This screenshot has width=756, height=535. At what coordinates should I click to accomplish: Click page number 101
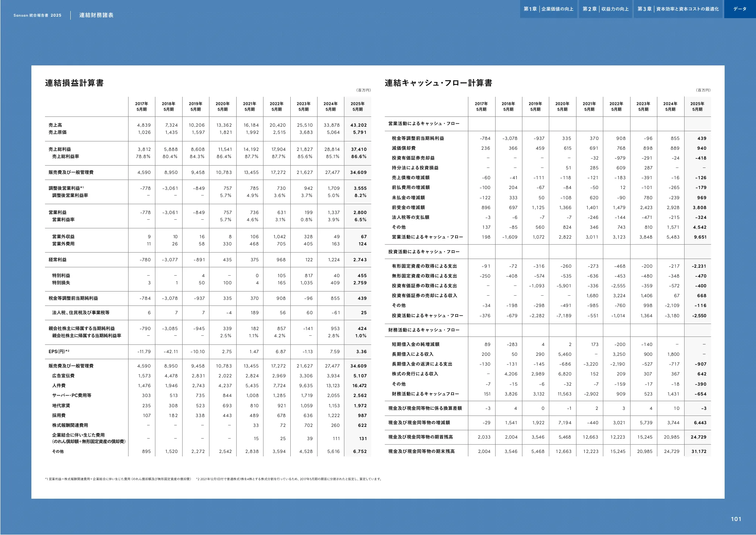(x=736, y=519)
